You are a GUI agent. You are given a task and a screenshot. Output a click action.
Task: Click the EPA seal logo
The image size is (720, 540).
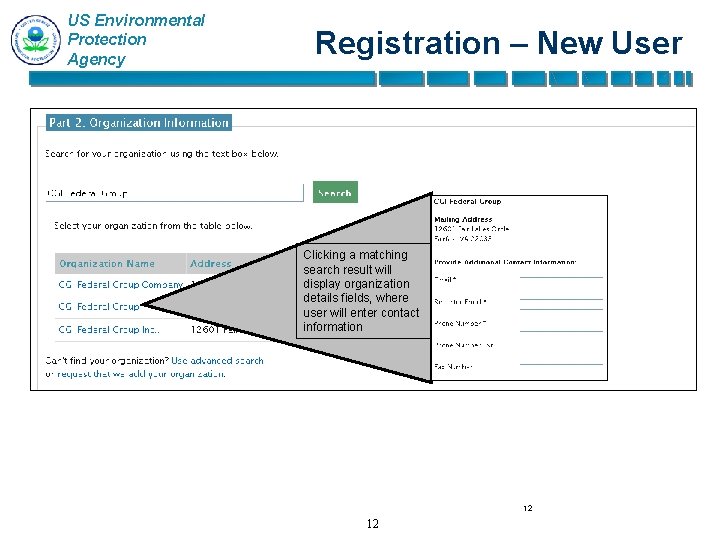click(36, 40)
